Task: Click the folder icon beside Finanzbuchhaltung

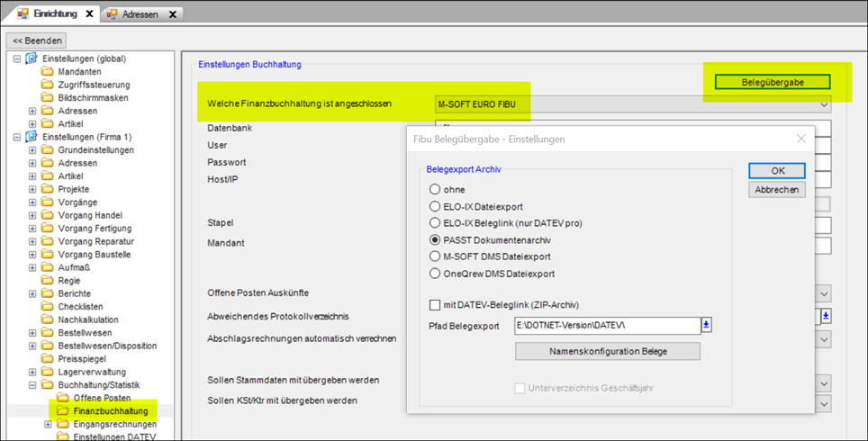Action: [x=62, y=411]
